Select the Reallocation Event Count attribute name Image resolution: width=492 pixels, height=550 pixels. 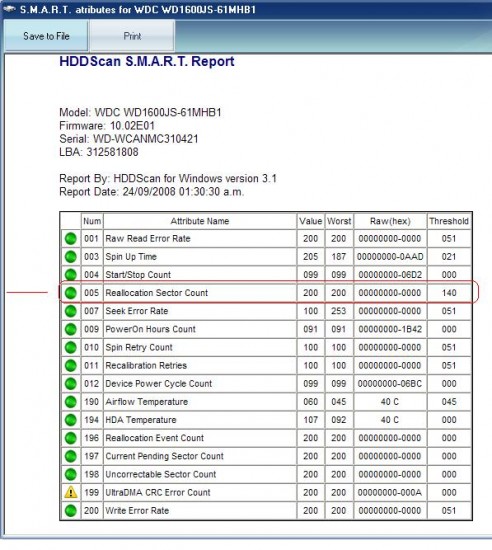tap(155, 438)
